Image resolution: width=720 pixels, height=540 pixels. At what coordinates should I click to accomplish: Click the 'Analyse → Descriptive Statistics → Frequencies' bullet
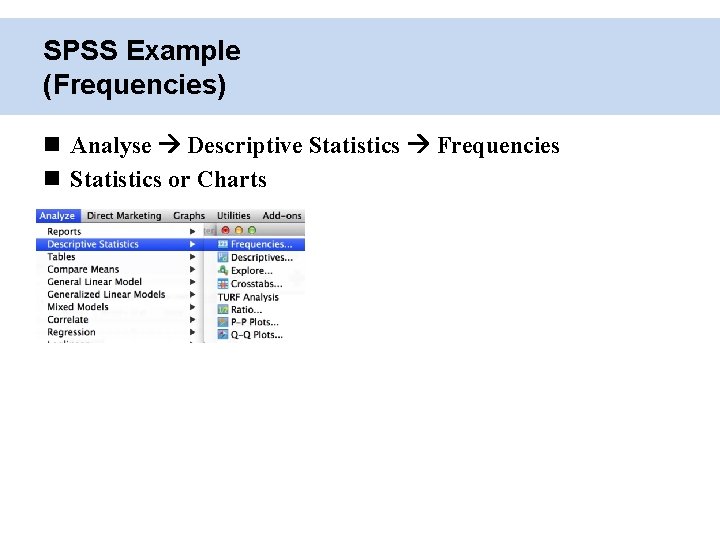click(315, 145)
